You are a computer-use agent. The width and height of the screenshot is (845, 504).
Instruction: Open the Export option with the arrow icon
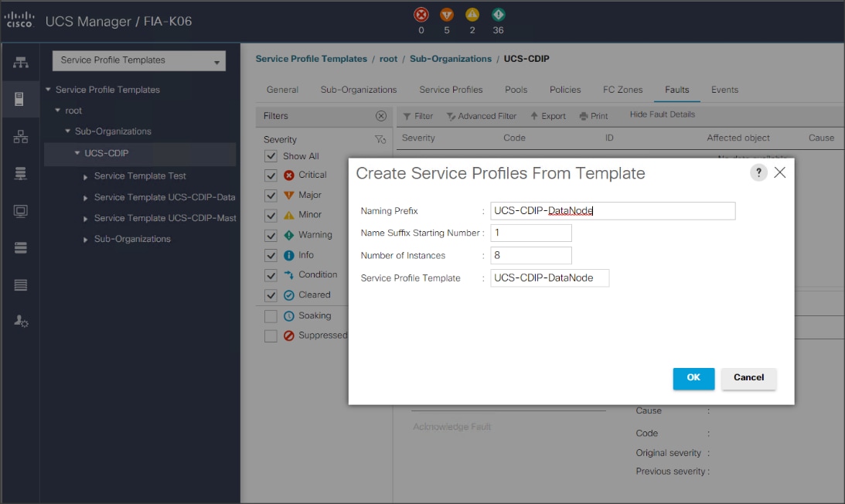[x=548, y=116]
